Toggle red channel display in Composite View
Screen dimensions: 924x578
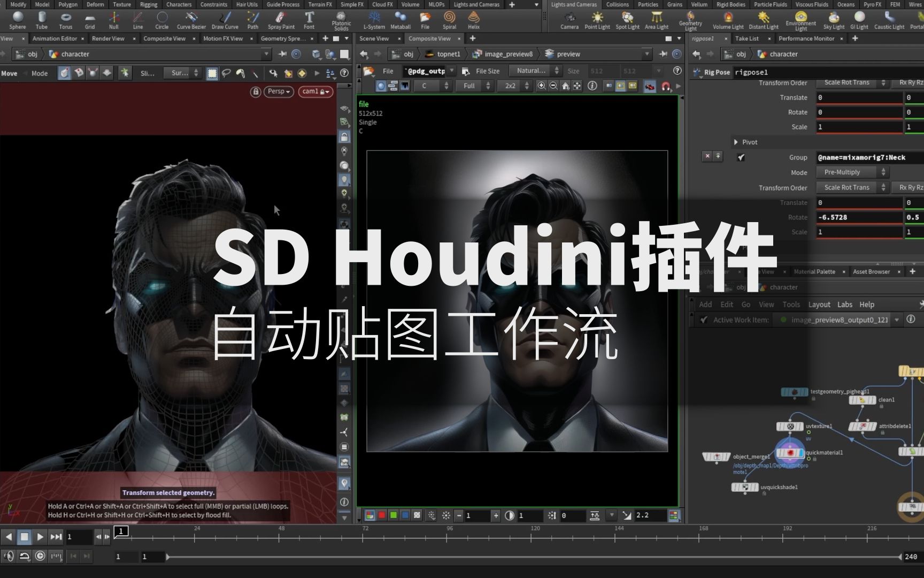tap(382, 515)
